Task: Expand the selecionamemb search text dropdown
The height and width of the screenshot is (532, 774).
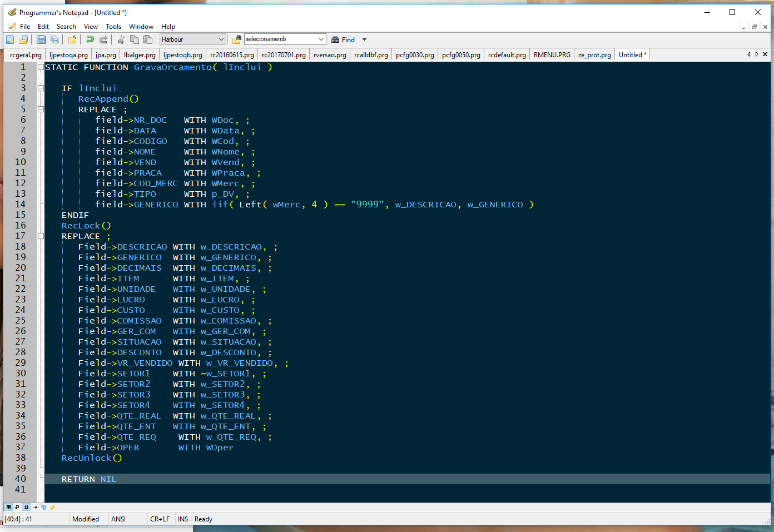Action: pos(321,39)
